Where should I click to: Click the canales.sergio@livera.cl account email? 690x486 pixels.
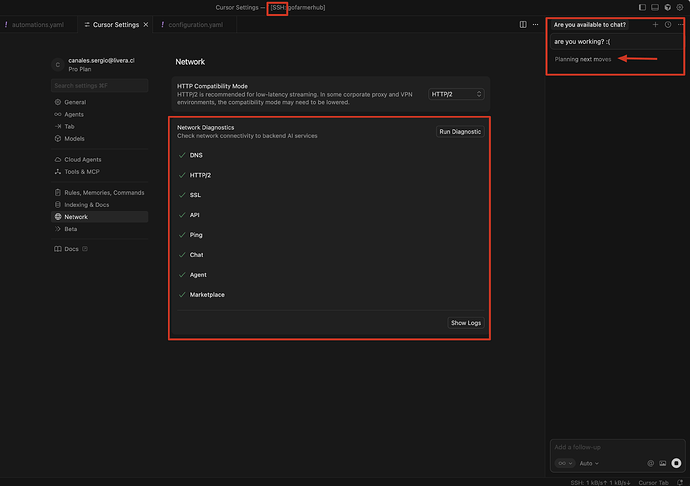coord(101,60)
